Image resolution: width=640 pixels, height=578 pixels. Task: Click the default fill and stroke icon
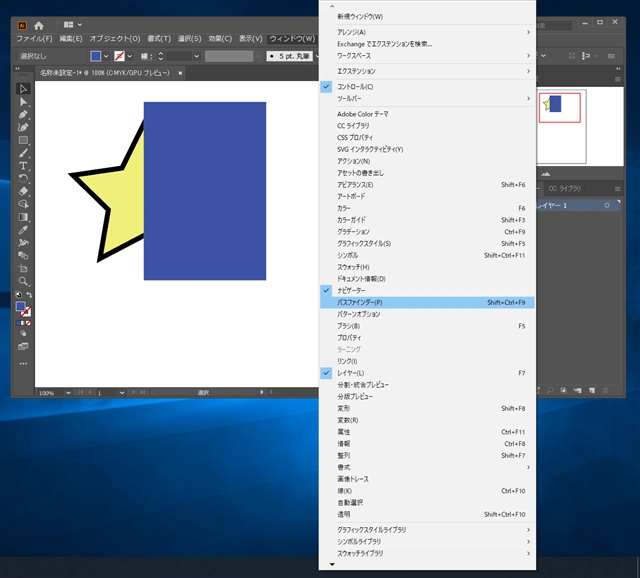coord(18,294)
